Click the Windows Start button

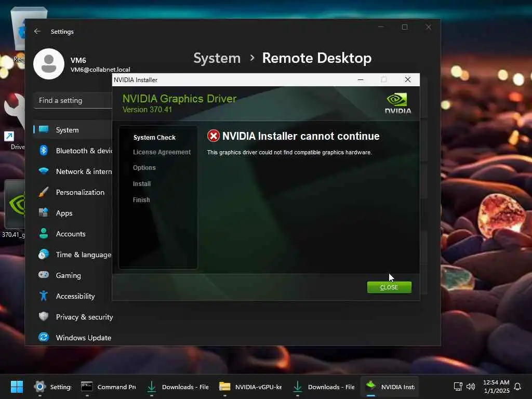17,387
